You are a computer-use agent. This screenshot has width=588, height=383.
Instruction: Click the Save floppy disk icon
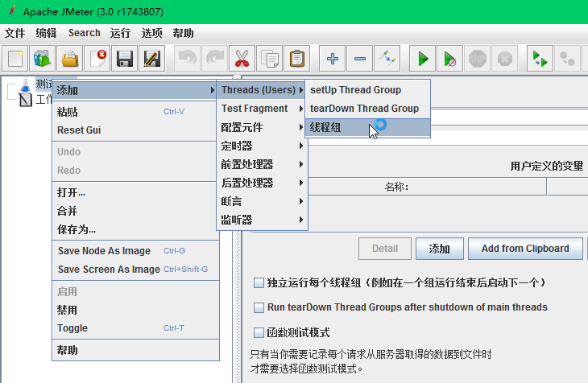[125, 59]
